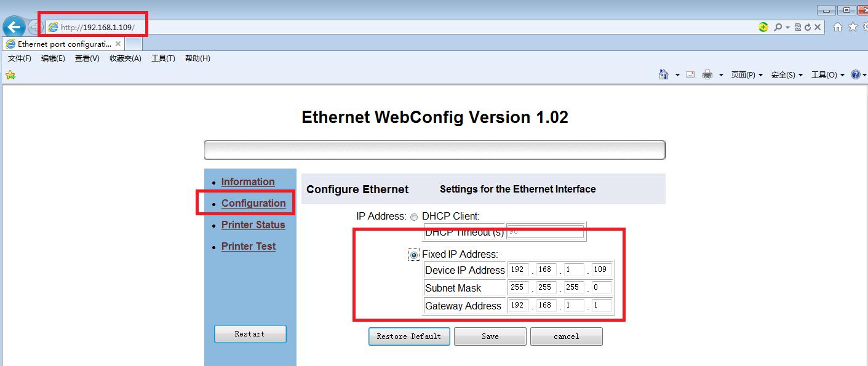Click the read mail envelope icon
Screen dimensions: 868x366
coord(690,74)
